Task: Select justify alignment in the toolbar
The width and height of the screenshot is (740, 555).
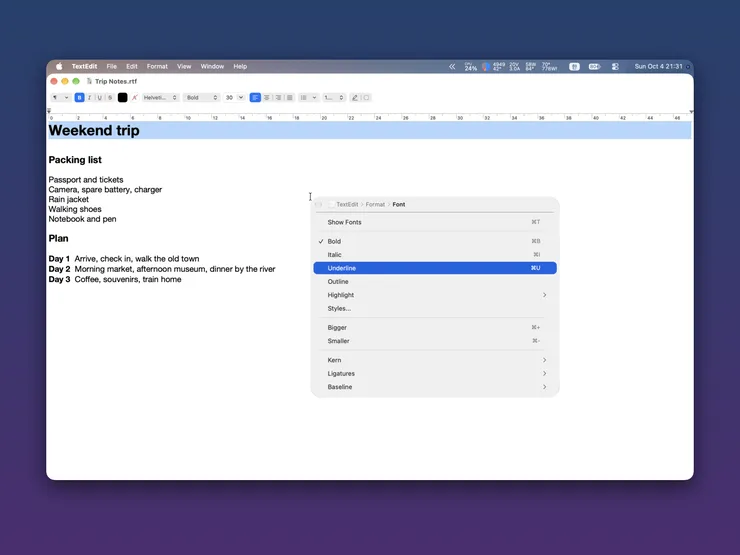Action: pos(290,98)
